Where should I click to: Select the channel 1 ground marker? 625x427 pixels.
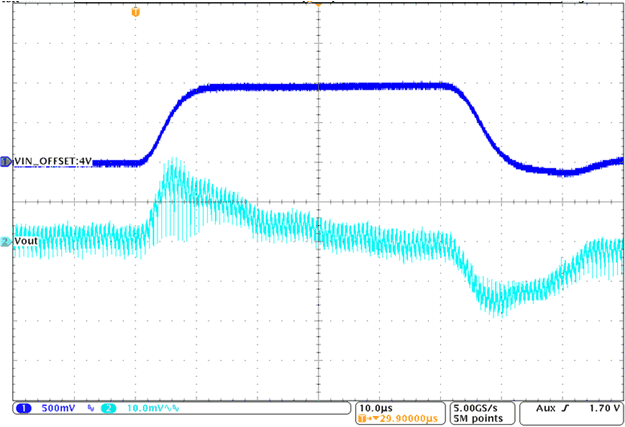[x=5, y=161]
